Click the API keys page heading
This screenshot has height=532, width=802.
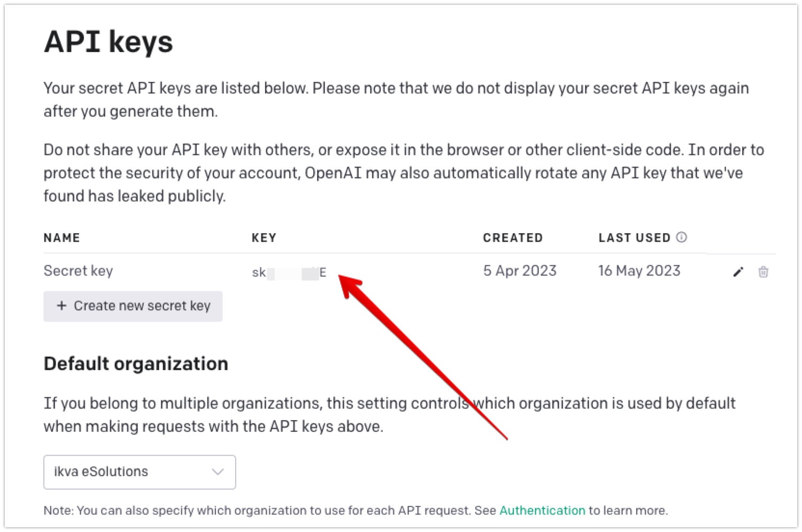pos(109,42)
